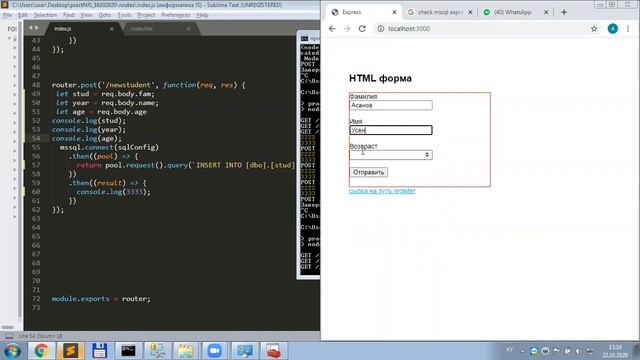Viewport: 640px width, 360px height.
Task: Follow the register path link below form
Action: point(382,191)
